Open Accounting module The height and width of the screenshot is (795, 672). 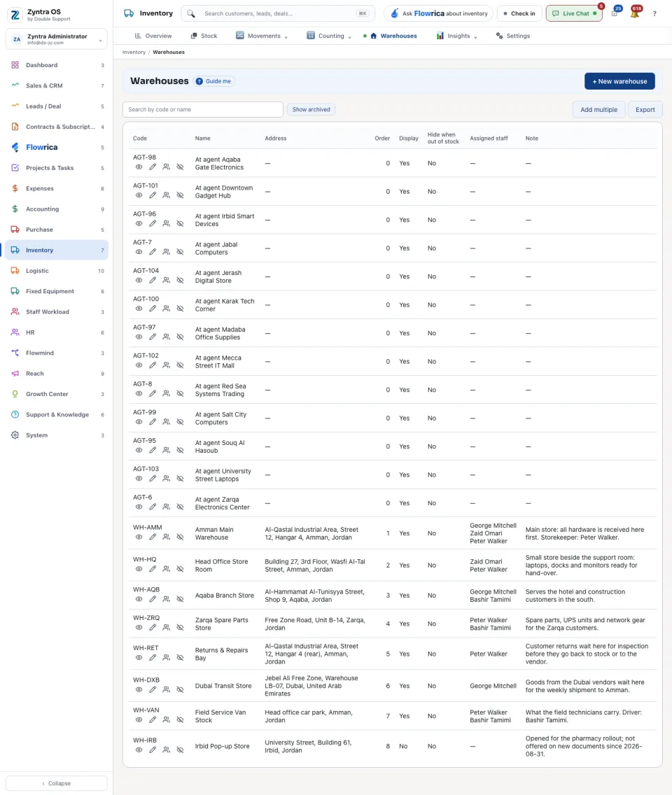click(x=57, y=209)
